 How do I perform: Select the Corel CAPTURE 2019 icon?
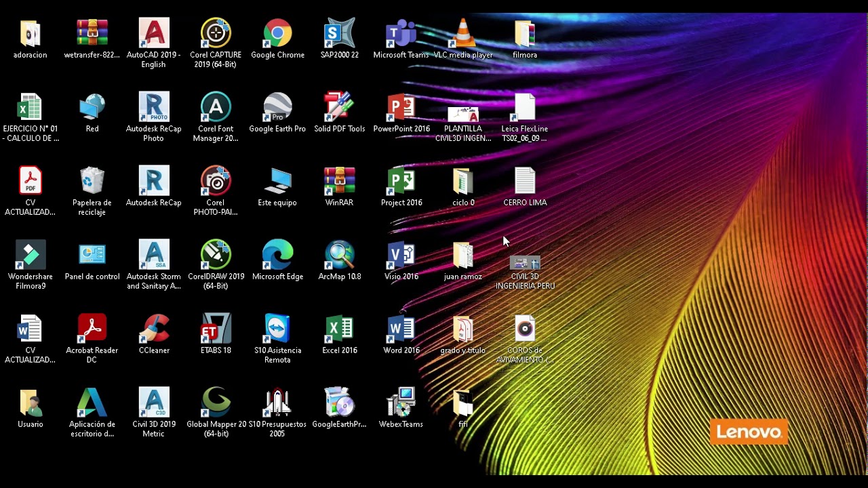(x=216, y=33)
